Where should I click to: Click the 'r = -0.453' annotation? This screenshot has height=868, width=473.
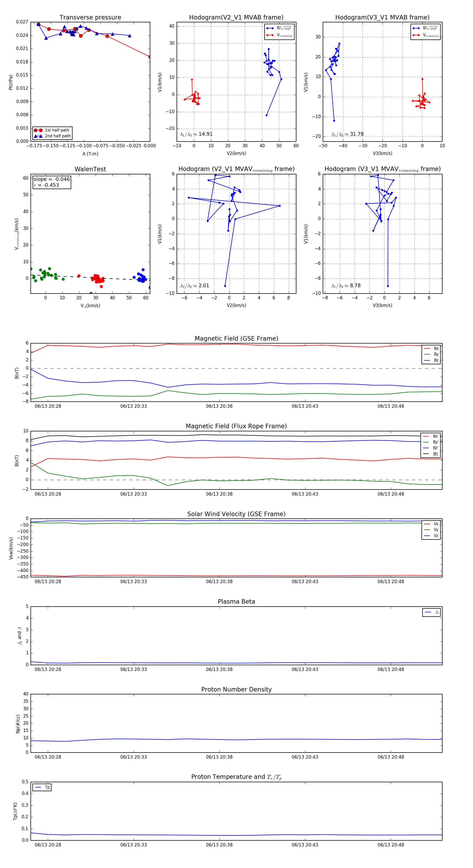coord(47,185)
